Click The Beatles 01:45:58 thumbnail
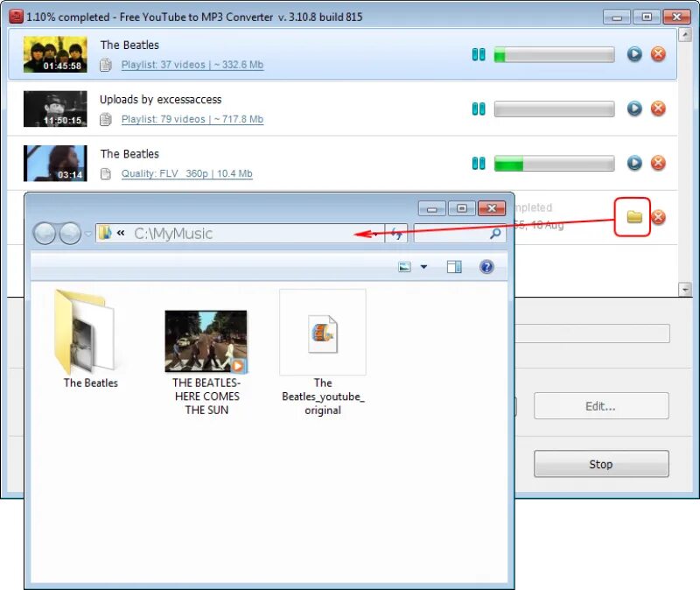The width and height of the screenshot is (700, 590). pos(55,54)
